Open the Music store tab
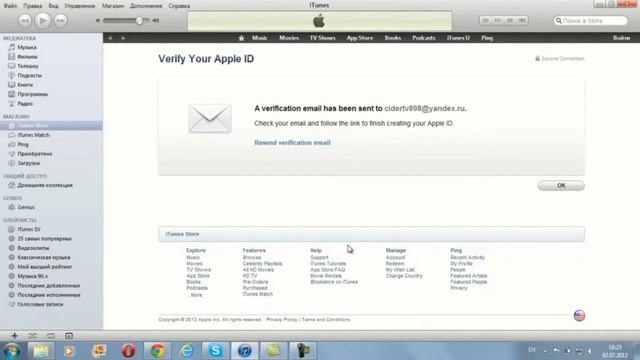The height and width of the screenshot is (360, 640). click(260, 38)
